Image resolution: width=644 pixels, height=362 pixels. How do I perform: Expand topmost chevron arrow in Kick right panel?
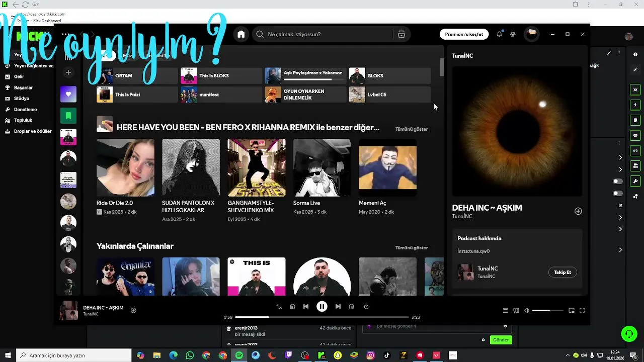tap(620, 157)
